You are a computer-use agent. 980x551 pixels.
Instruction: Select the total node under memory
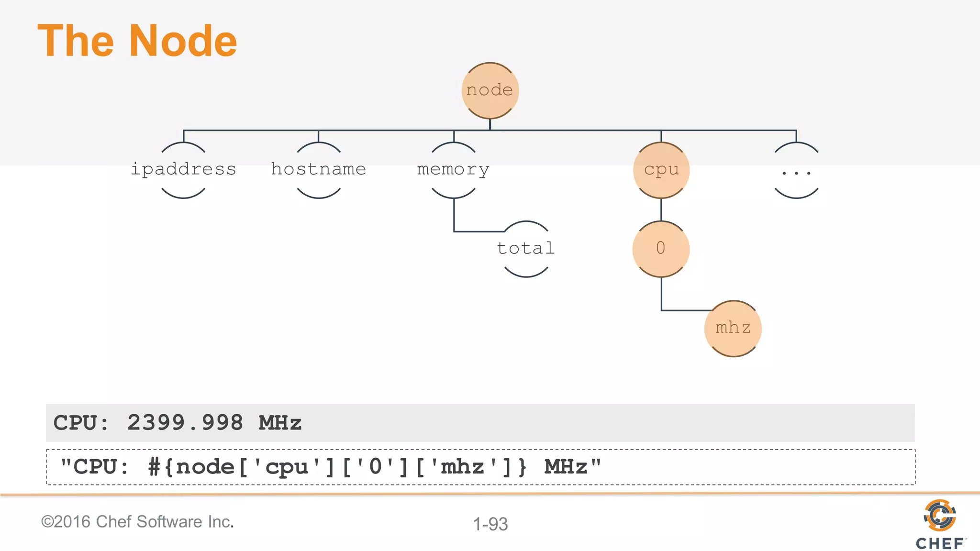(x=526, y=249)
